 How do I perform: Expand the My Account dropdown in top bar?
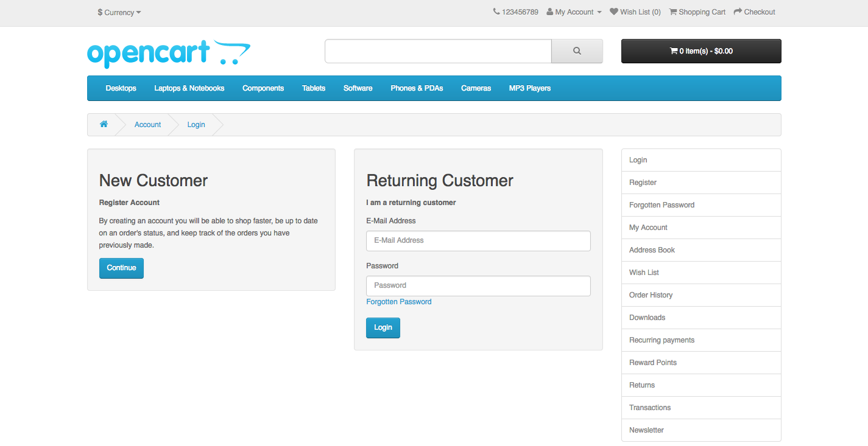click(574, 12)
